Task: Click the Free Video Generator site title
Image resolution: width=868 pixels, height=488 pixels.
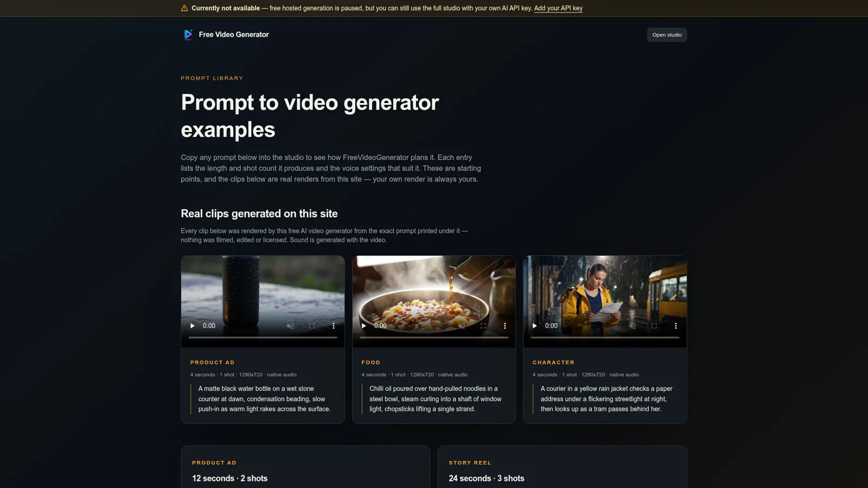Action: (x=234, y=35)
